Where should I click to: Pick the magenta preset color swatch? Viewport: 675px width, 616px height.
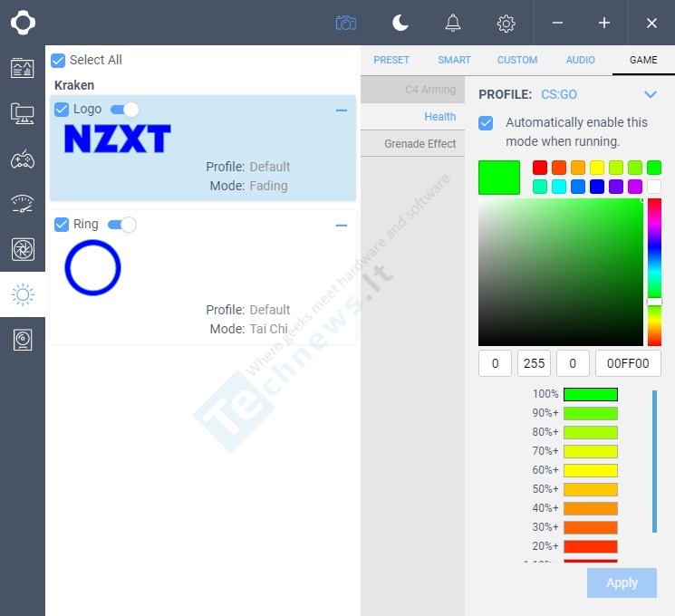tap(635, 187)
